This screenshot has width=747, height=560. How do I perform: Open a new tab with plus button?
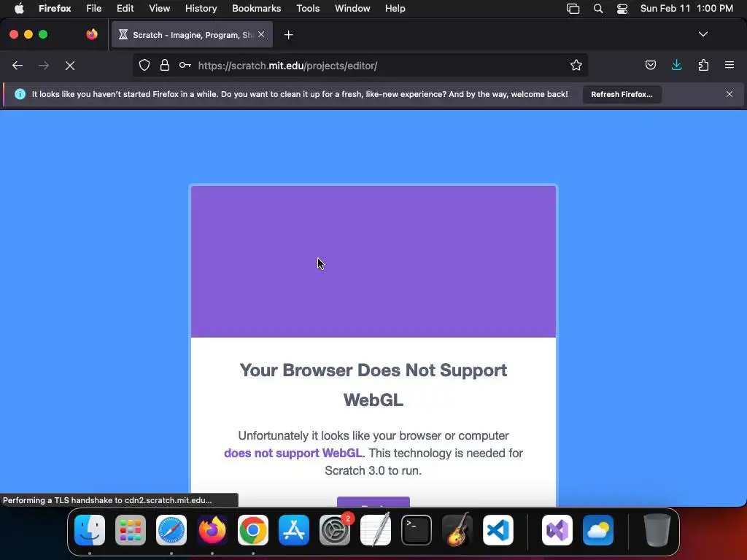click(288, 35)
